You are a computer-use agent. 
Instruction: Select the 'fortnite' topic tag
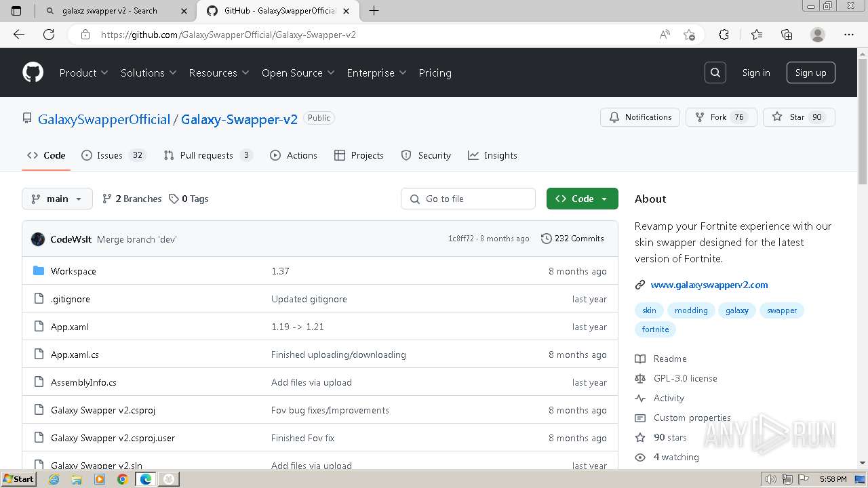(x=655, y=329)
